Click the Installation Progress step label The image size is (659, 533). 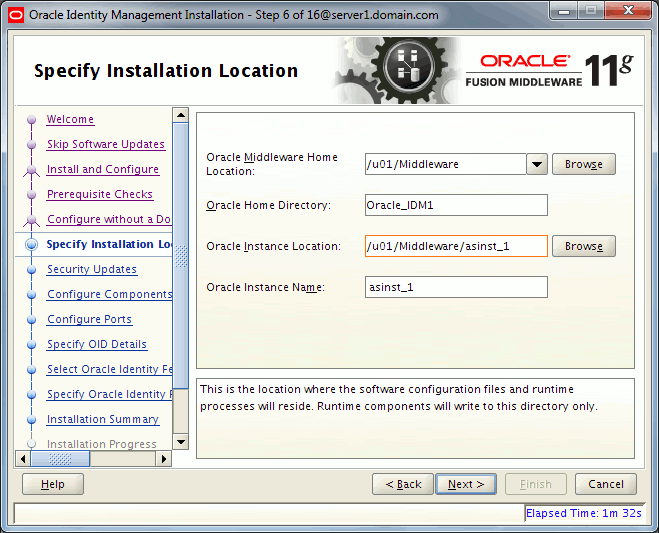pos(102,444)
